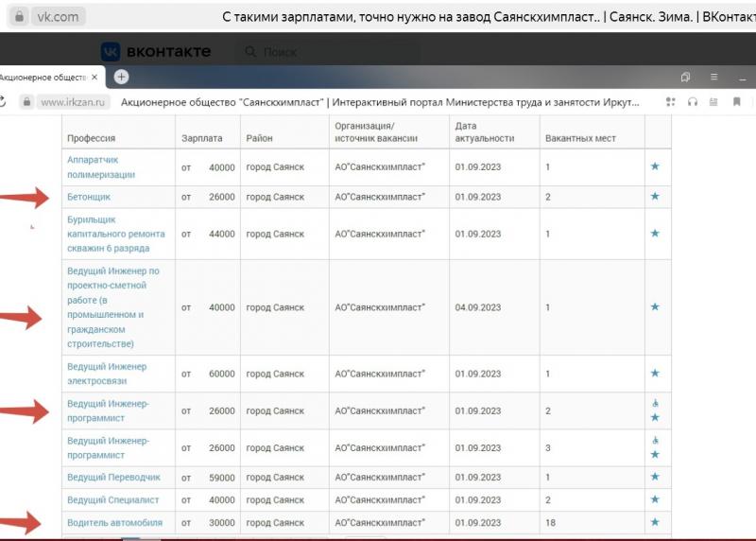This screenshot has width=756, height=541.
Task: Accessibility icon for Инженер-программист row with 3 vacancies
Action: click(x=655, y=440)
